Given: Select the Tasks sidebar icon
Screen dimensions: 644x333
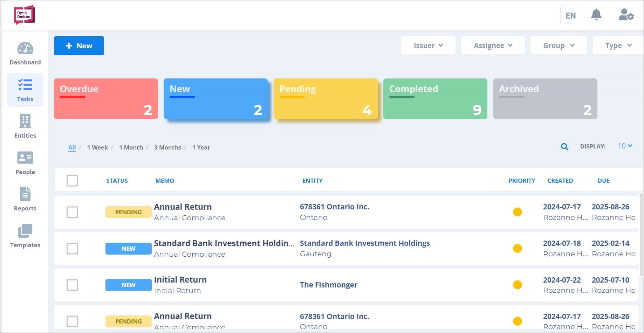Looking at the screenshot, I should point(25,90).
